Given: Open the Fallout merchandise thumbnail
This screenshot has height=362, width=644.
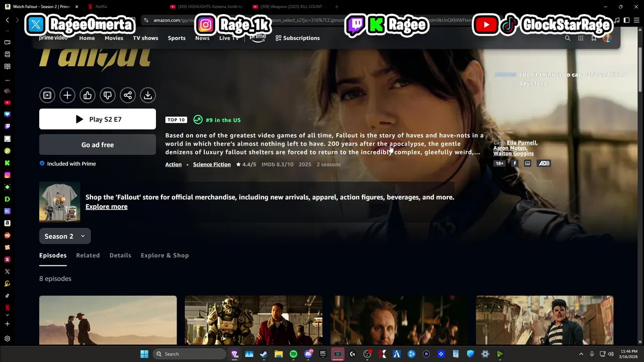Looking at the screenshot, I should (59, 202).
